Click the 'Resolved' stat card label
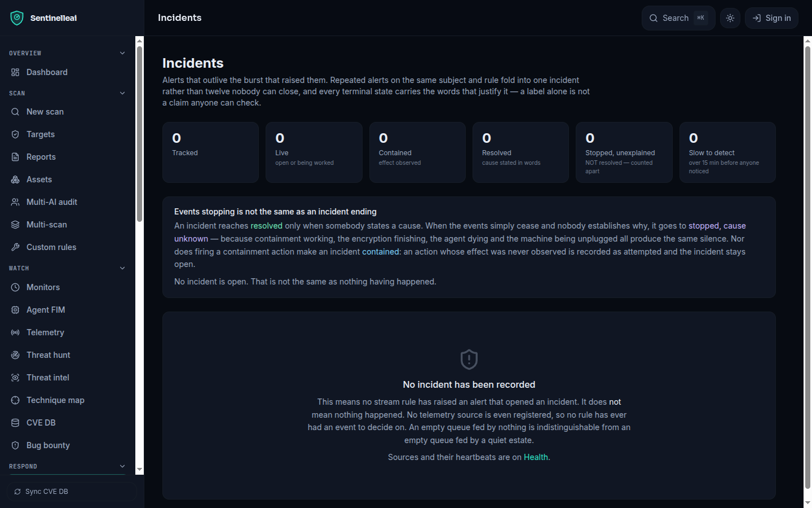The height and width of the screenshot is (508, 812). pos(497,153)
